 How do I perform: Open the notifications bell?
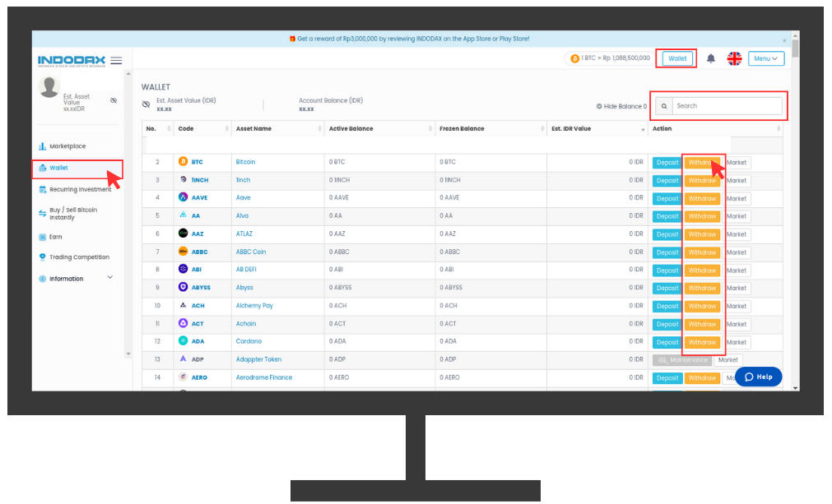pyautogui.click(x=710, y=59)
